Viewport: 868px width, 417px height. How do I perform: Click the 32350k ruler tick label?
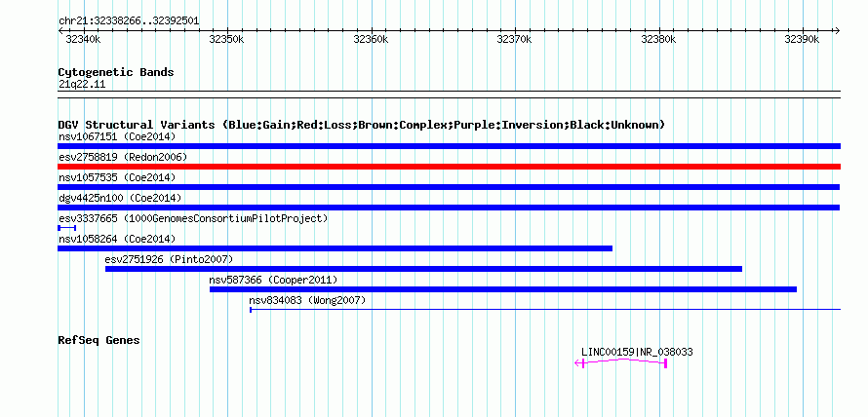[x=227, y=39]
